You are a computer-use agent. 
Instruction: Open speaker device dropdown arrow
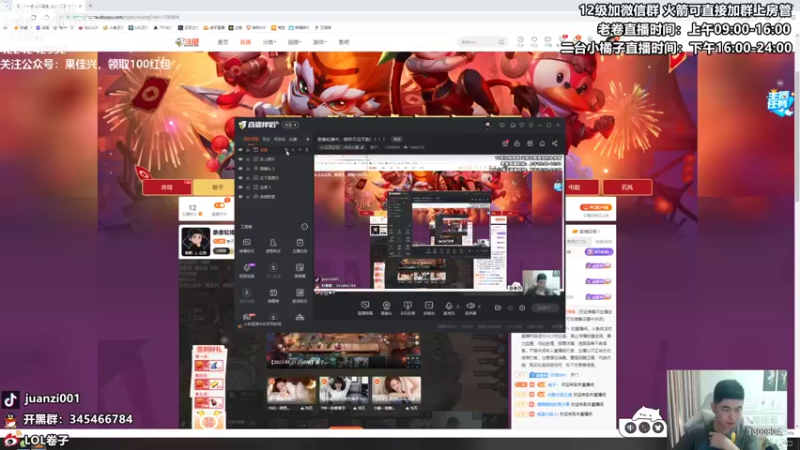[479, 307]
